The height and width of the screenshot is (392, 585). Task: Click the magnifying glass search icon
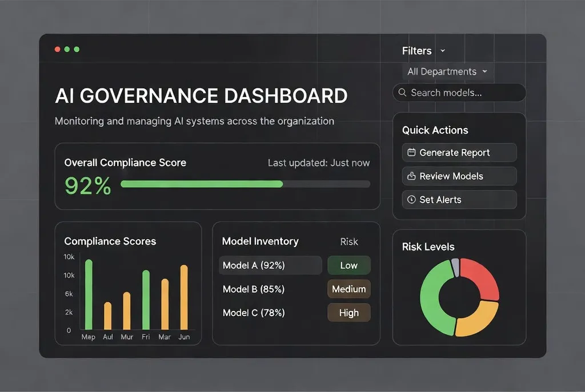click(402, 92)
